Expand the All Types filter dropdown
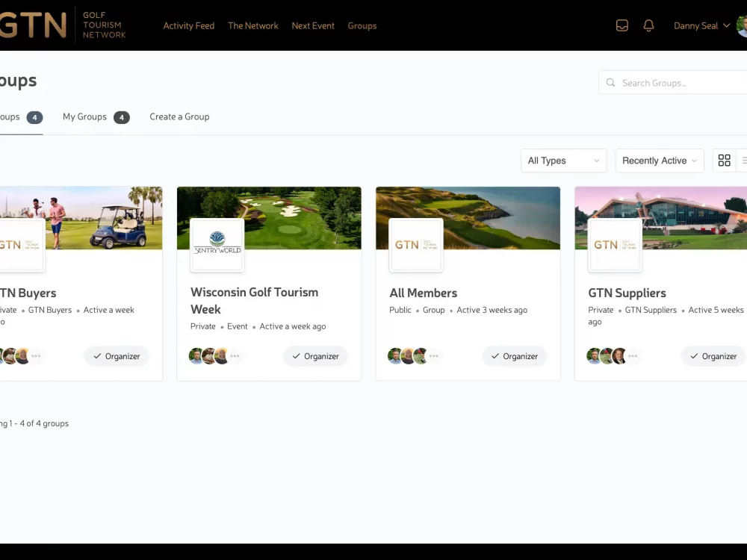 563,161
